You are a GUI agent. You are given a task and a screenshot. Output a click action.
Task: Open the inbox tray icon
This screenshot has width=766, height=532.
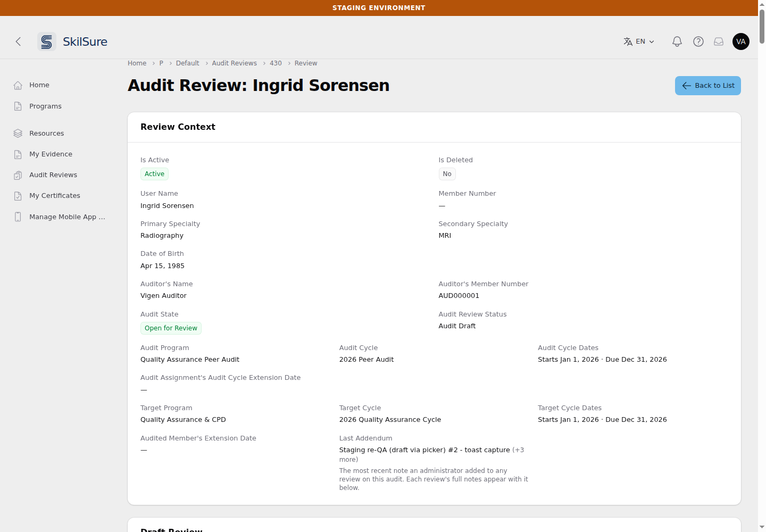tap(719, 41)
